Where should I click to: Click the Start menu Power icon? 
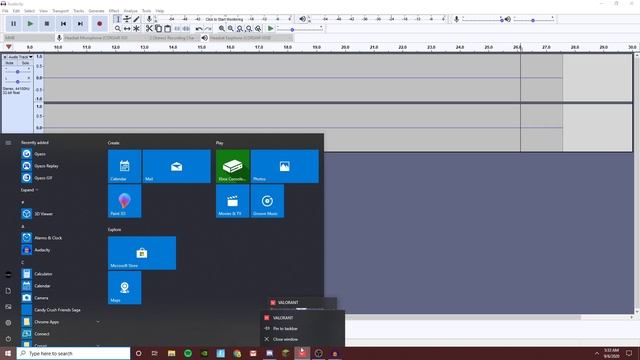(8, 339)
